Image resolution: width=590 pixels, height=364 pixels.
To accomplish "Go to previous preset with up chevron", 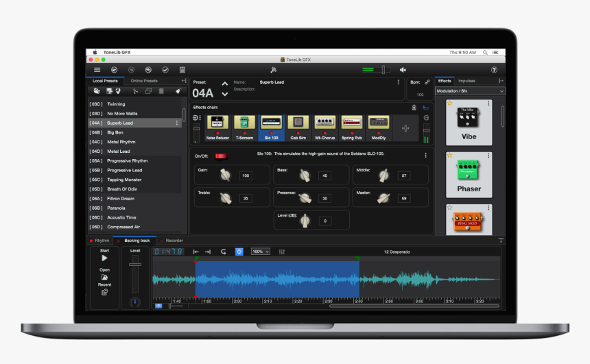I will pyautogui.click(x=224, y=84).
